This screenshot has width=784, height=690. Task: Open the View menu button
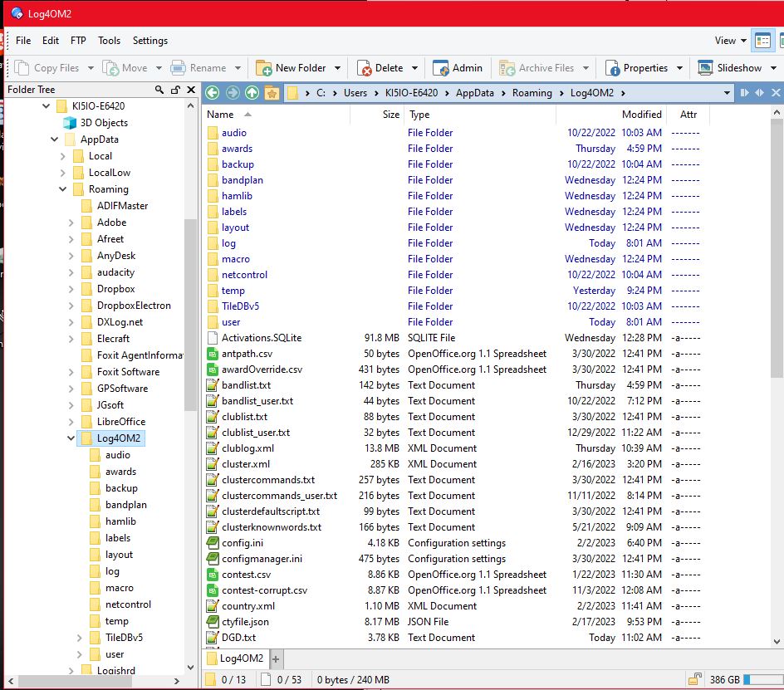point(731,41)
